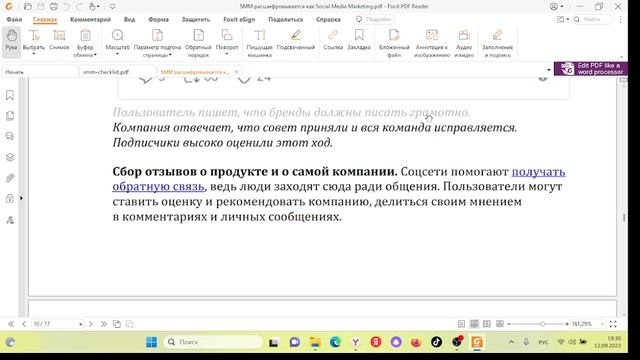Enable continuous page view mode
Image resolution: width=640 pixels, height=360 pixels.
click(474, 324)
